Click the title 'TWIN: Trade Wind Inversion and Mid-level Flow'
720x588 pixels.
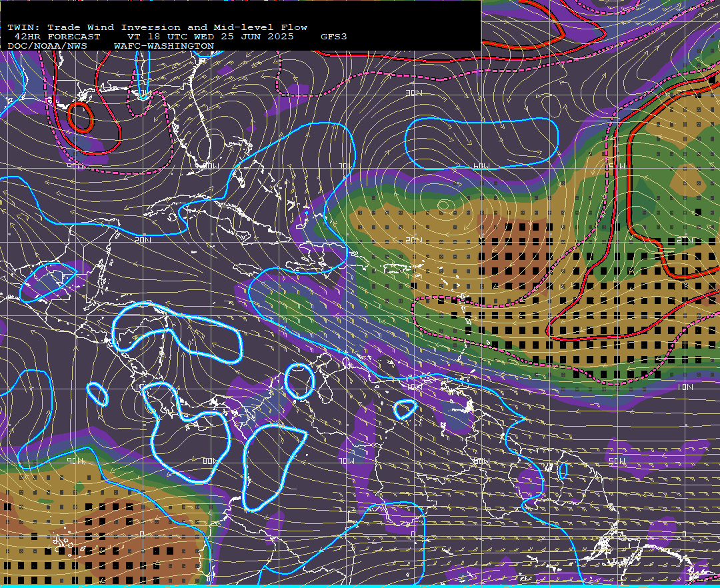point(157,27)
